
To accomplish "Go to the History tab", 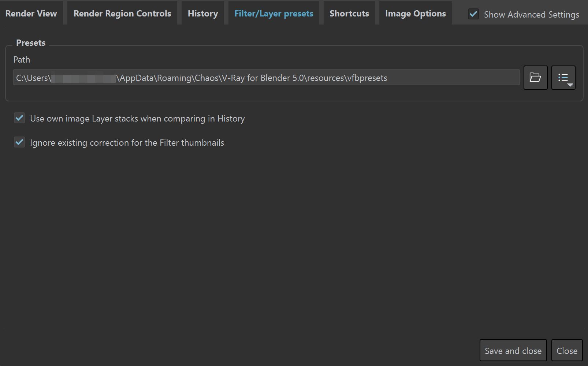I will pos(203,14).
